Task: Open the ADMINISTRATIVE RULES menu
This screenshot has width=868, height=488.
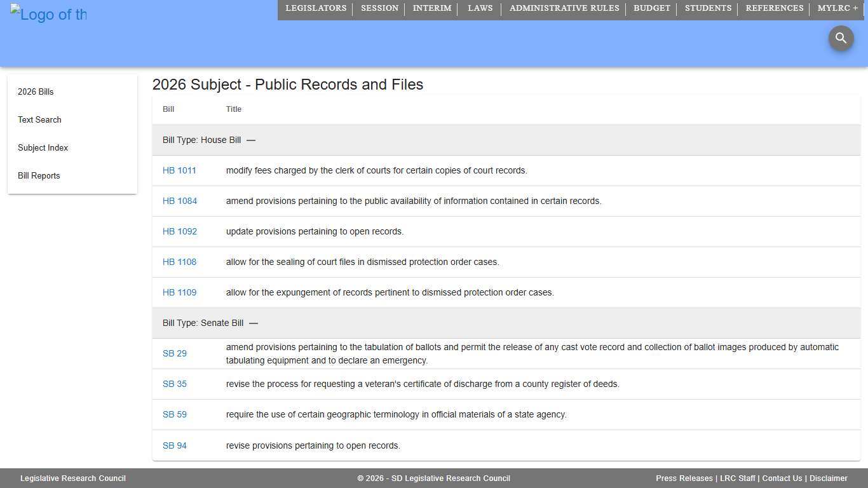Action: tap(564, 8)
